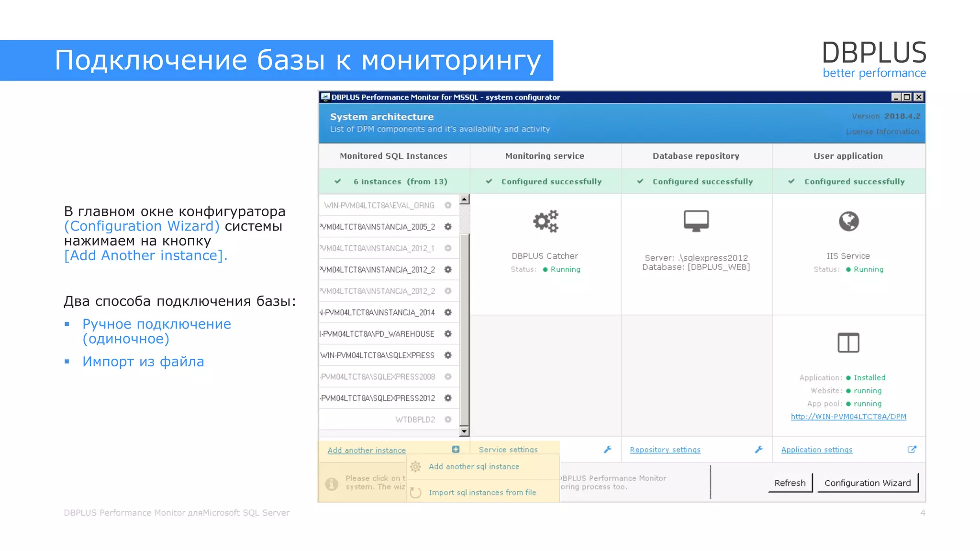Click gear icon for EVAL_ORNG instance
Viewport: 980px width, 551px height.
click(x=448, y=205)
